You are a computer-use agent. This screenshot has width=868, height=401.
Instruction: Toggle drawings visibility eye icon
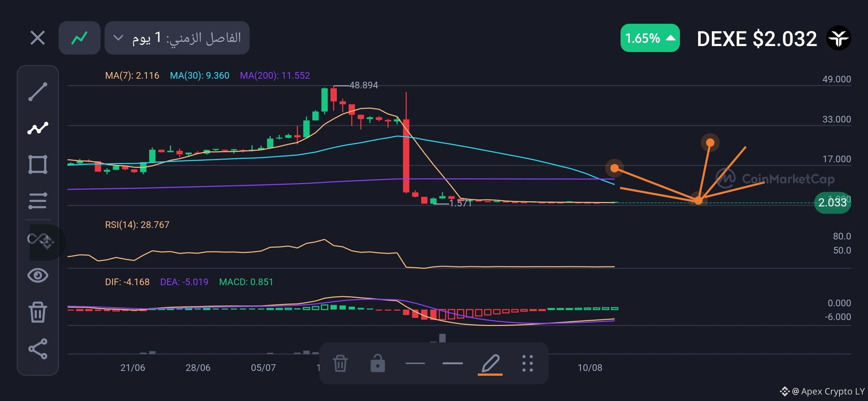click(38, 276)
